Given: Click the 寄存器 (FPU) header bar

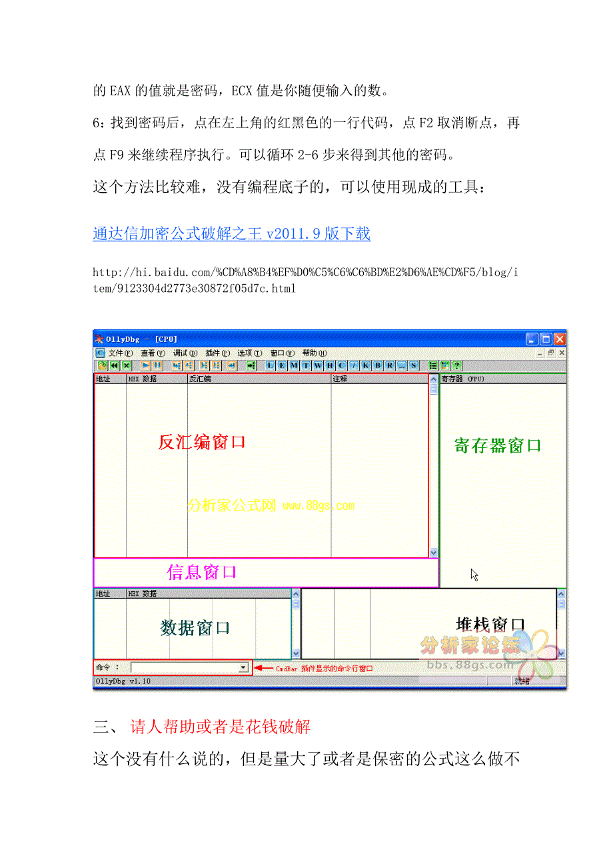Looking at the screenshot, I should [x=503, y=379].
